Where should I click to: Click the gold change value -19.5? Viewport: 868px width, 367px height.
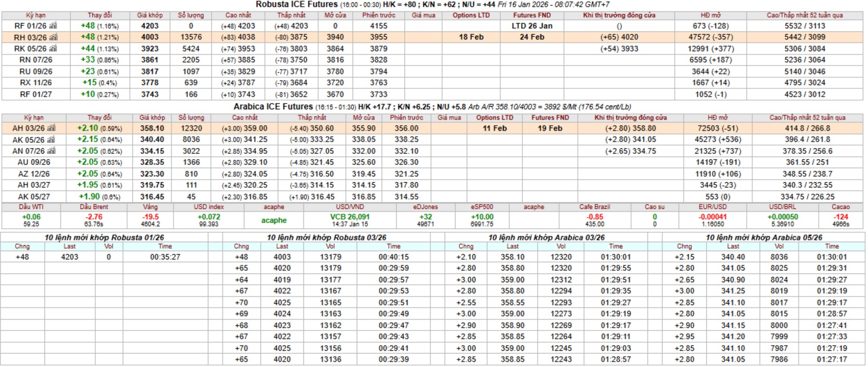150,217
